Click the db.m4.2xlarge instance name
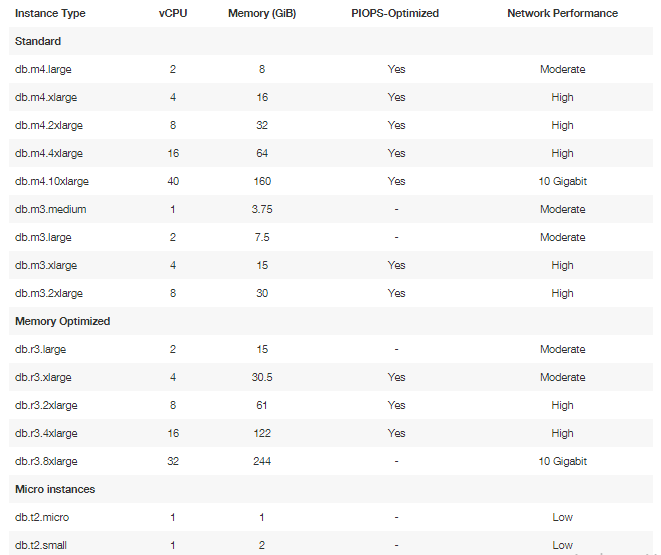 point(49,125)
